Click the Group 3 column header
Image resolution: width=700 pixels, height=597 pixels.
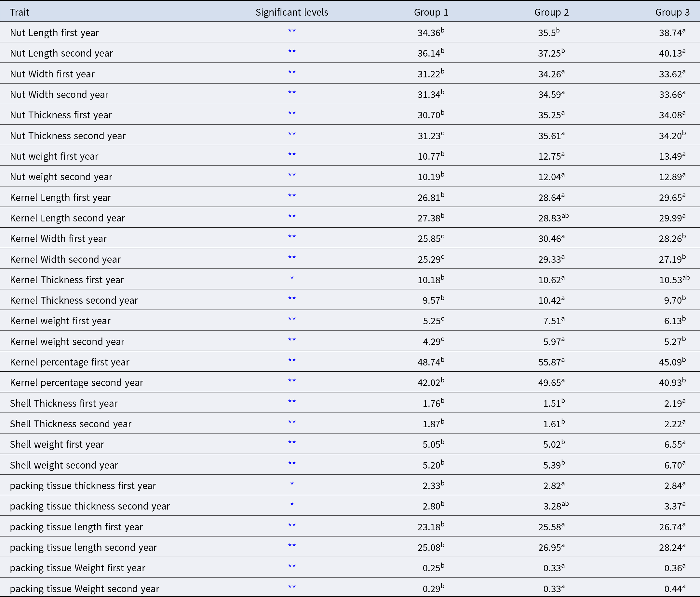(672, 12)
